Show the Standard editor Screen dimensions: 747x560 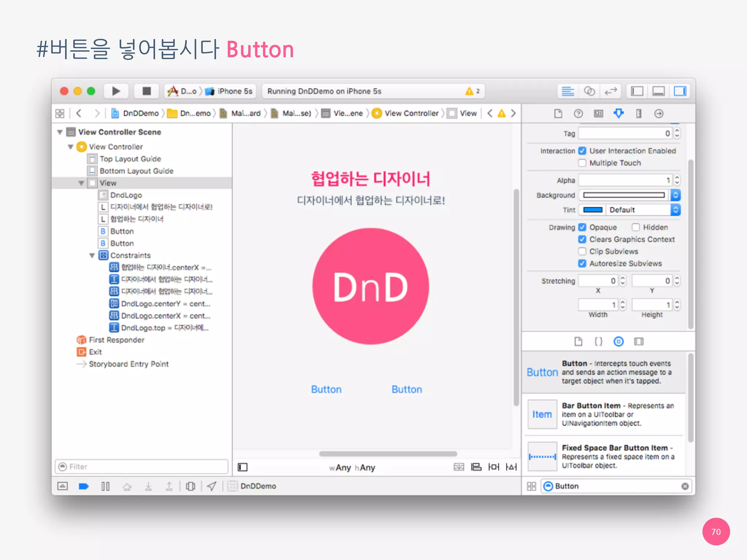568,91
